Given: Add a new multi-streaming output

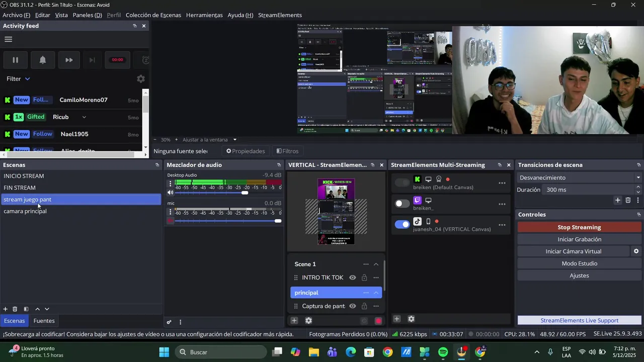Looking at the screenshot, I should tap(396, 319).
